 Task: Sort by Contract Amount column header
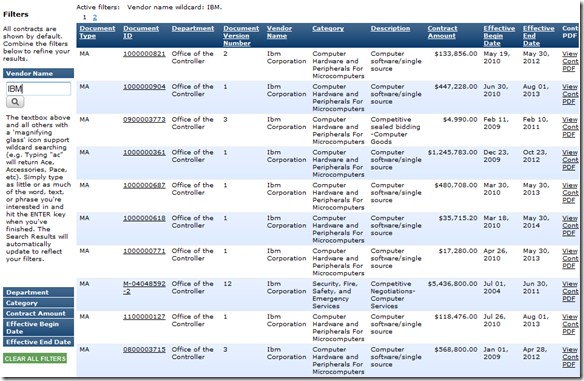tap(442, 32)
